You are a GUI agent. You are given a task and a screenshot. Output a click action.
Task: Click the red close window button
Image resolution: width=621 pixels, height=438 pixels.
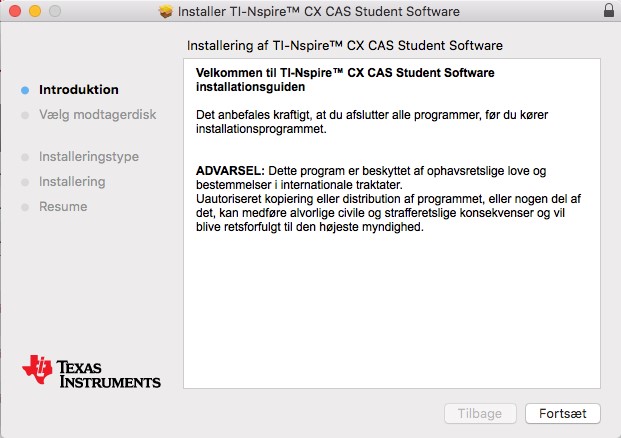click(x=15, y=11)
